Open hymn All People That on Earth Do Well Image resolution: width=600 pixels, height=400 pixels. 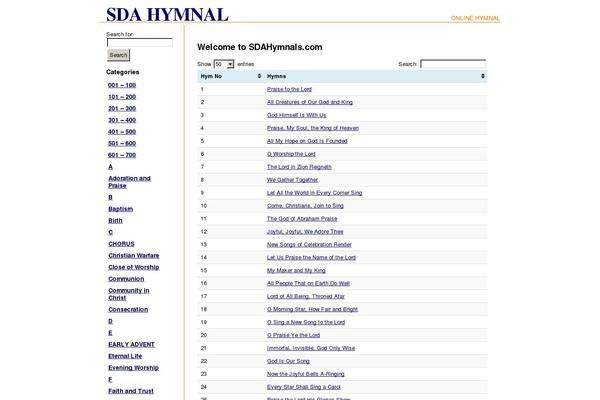point(308,284)
